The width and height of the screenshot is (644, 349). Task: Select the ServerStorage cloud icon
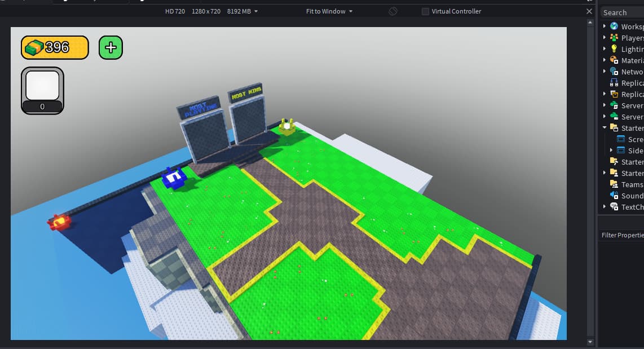point(614,117)
